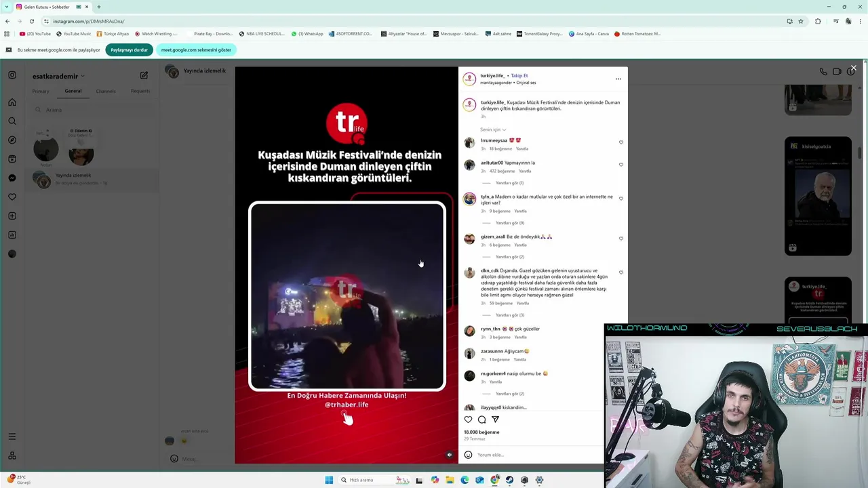This screenshot has width=868, height=488.
Task: Start audio call phone icon
Action: [x=823, y=71]
